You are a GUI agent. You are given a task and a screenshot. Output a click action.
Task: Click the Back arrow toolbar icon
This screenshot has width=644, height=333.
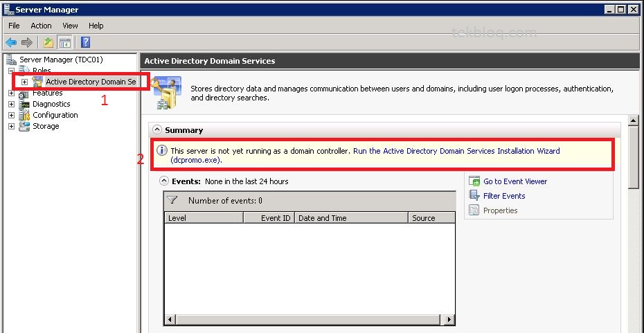(x=11, y=42)
